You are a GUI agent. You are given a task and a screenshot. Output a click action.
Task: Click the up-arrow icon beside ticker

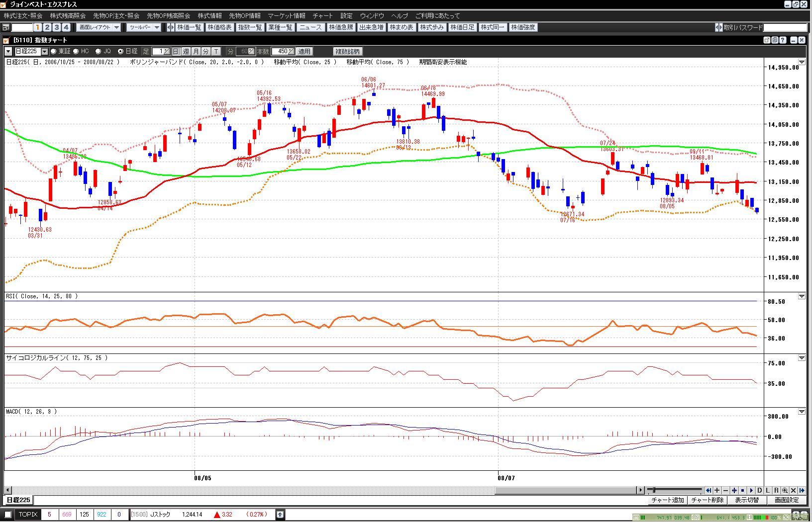point(280,515)
